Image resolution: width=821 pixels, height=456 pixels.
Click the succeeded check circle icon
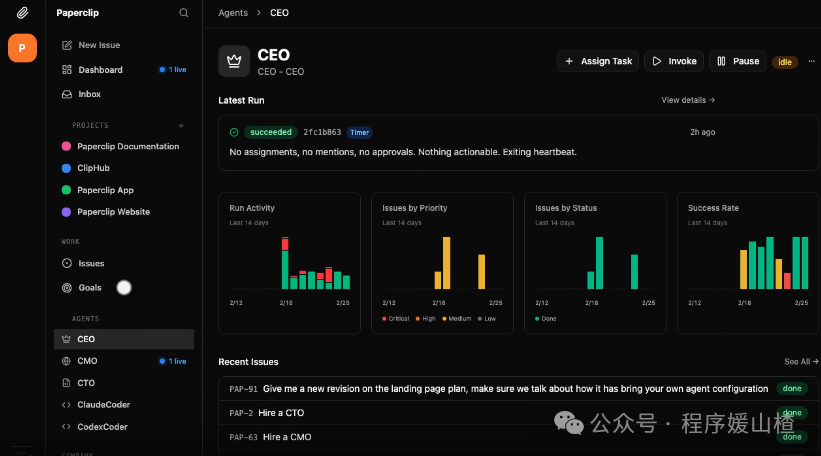tap(234, 132)
